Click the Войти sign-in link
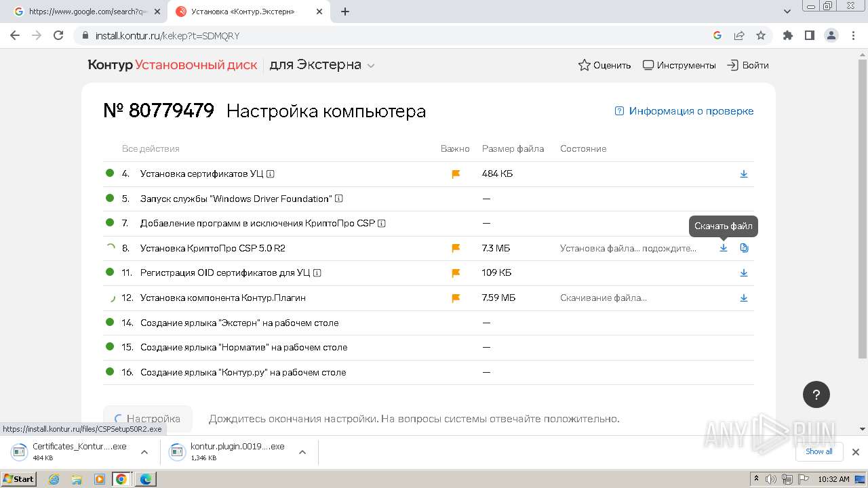Image resolution: width=868 pixels, height=488 pixels. [x=748, y=65]
